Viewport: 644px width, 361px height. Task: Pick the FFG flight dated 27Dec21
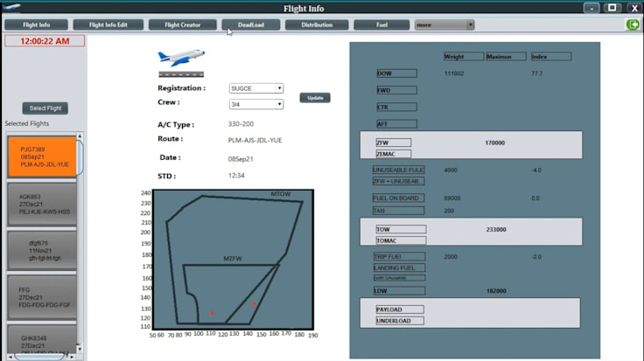click(x=42, y=298)
